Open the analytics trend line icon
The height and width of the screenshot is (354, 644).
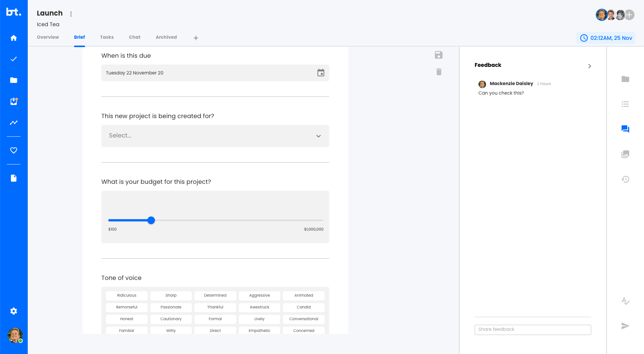[14, 123]
